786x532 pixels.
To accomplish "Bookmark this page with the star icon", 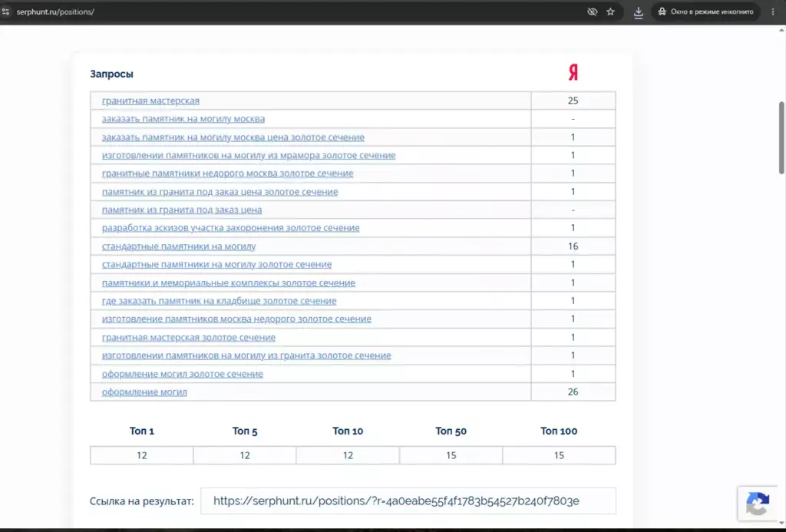I will pos(610,12).
